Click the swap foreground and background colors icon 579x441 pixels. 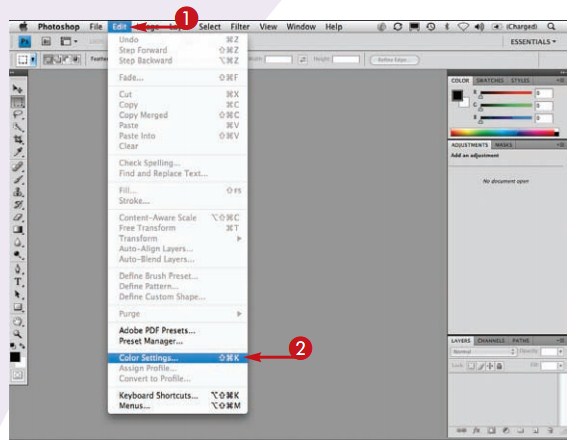click(22, 346)
